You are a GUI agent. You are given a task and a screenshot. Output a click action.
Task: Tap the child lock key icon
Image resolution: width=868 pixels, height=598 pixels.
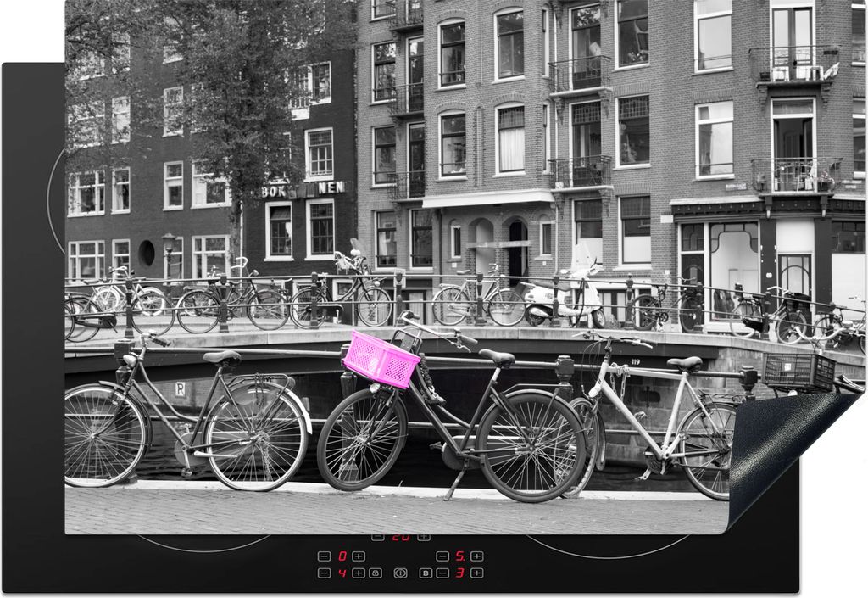pos(376,573)
